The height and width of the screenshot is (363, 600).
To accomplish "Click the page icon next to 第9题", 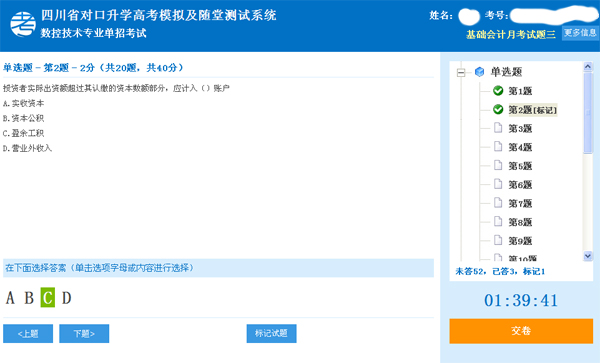I will pyautogui.click(x=498, y=240).
